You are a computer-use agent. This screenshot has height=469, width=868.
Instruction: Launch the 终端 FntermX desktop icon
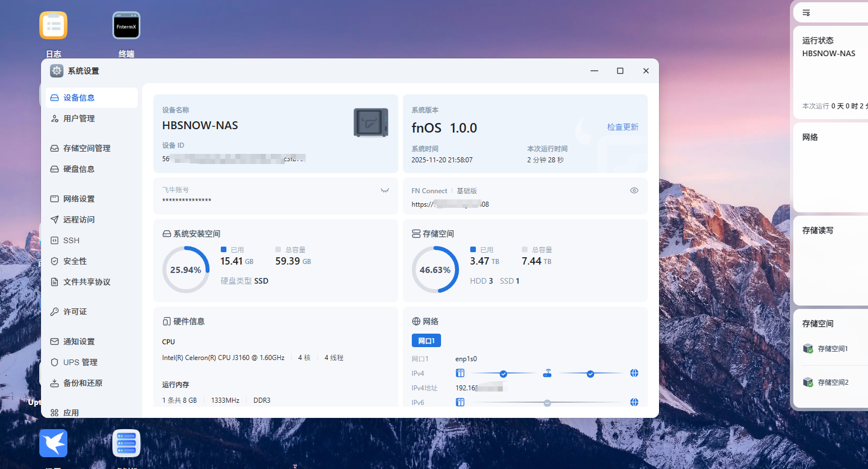[126, 26]
